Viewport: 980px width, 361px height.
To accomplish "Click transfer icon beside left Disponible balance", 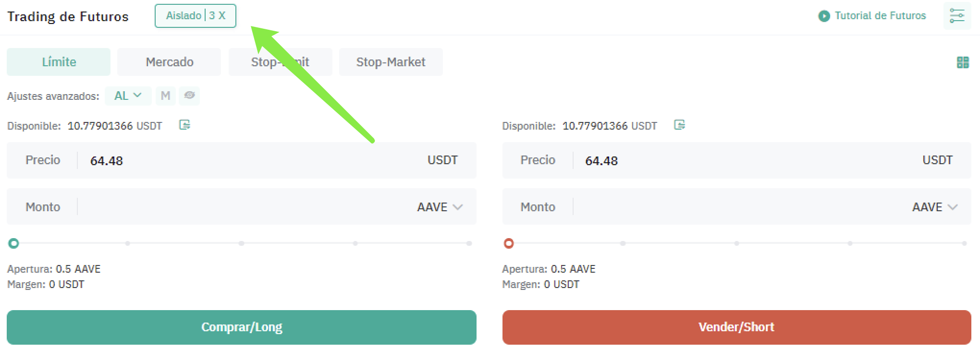I will click(184, 125).
